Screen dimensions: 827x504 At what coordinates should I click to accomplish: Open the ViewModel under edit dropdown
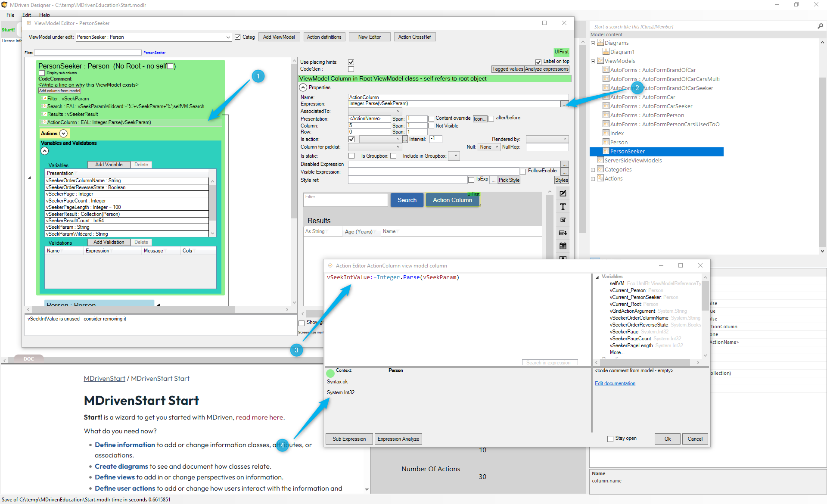228,37
